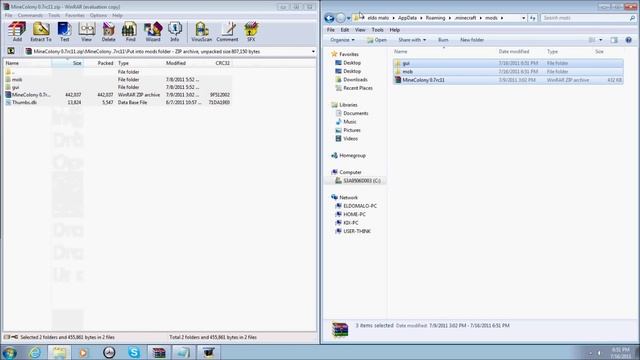Sort WinRAR list by Modified column

tap(182, 63)
